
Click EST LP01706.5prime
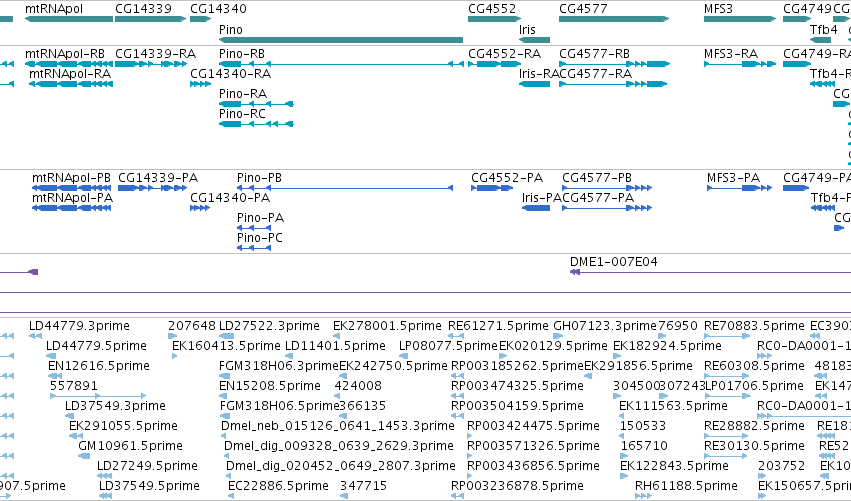pyautogui.click(x=753, y=386)
